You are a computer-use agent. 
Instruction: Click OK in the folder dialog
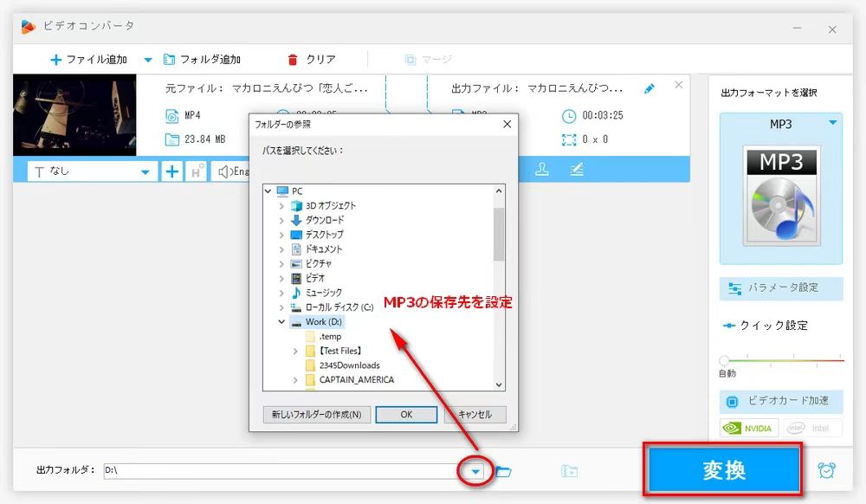[406, 415]
